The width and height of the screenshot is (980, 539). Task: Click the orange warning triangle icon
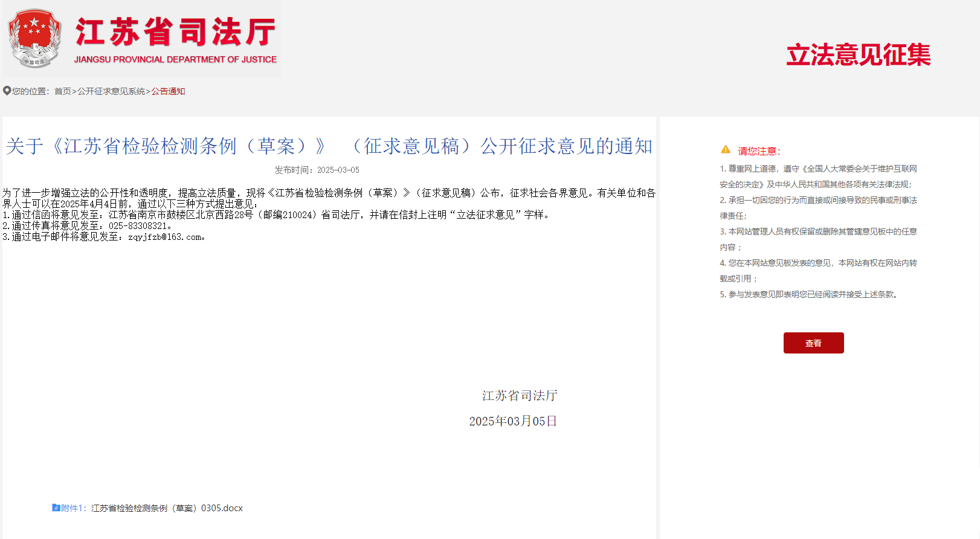click(726, 150)
